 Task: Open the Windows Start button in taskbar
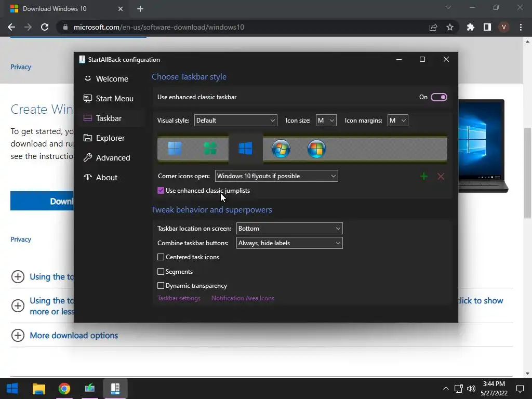[12, 389]
